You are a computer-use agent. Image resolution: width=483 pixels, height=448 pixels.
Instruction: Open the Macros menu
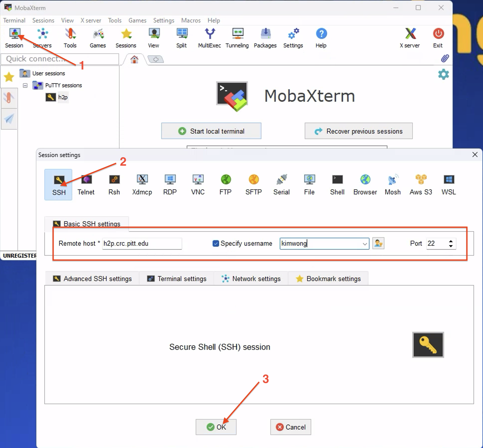coord(191,20)
